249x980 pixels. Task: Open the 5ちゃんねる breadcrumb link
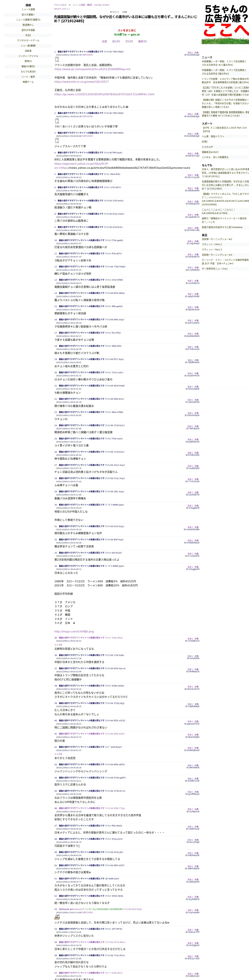60,5
